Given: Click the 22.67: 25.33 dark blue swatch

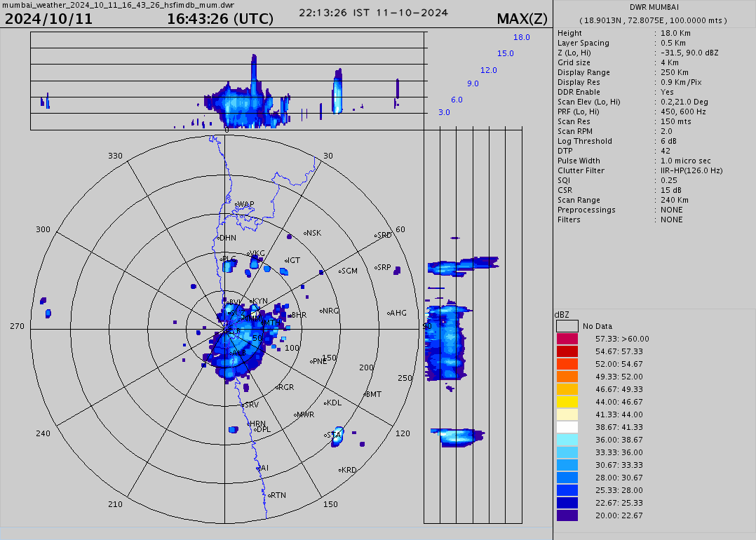Looking at the screenshot, I should [x=567, y=502].
